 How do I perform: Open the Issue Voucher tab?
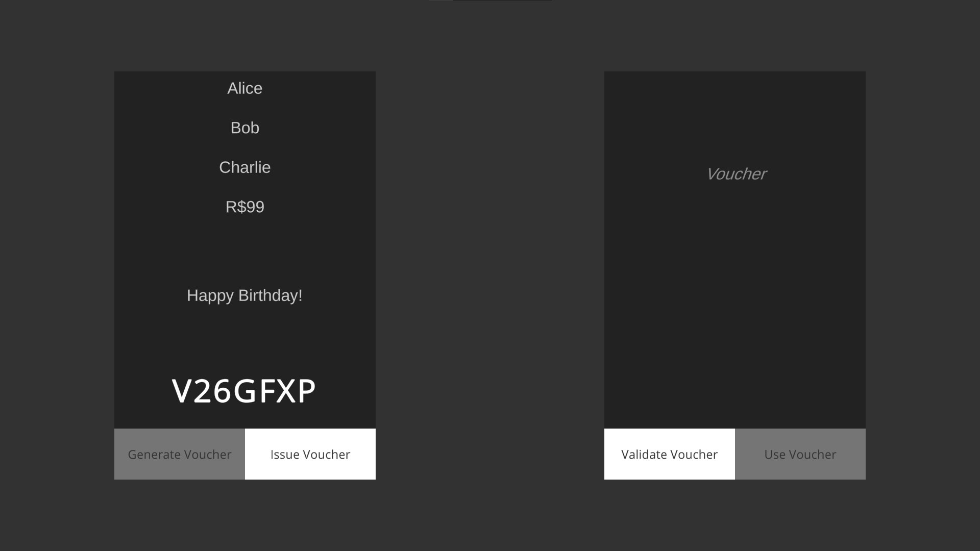[310, 454]
